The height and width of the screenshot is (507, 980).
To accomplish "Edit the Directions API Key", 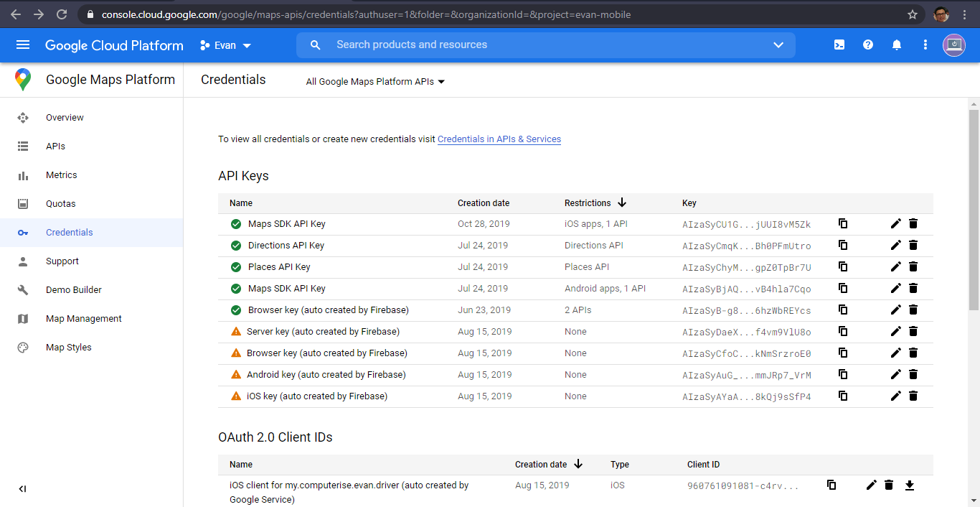I will click(895, 246).
